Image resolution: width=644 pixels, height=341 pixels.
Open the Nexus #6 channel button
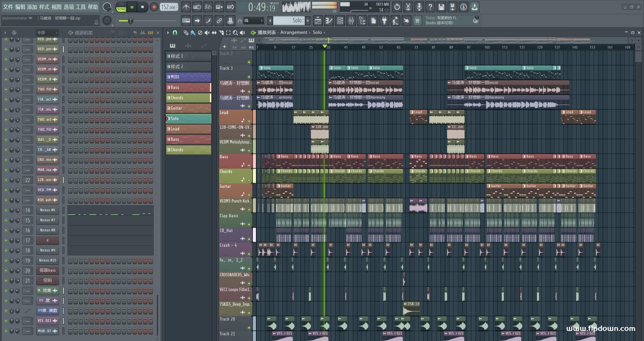tap(47, 210)
